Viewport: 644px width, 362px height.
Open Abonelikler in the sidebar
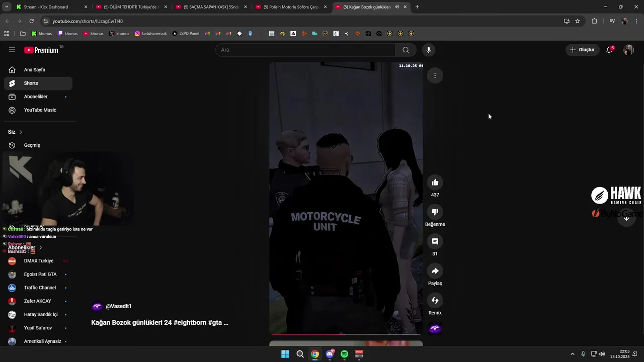click(x=38, y=97)
